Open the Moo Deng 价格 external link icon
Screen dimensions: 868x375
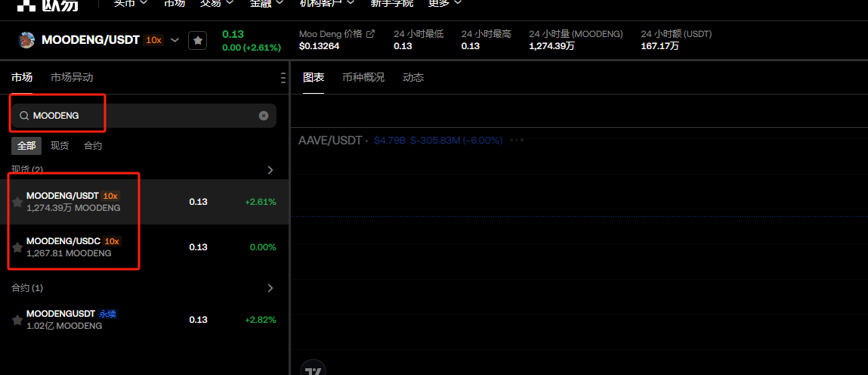[x=370, y=34]
